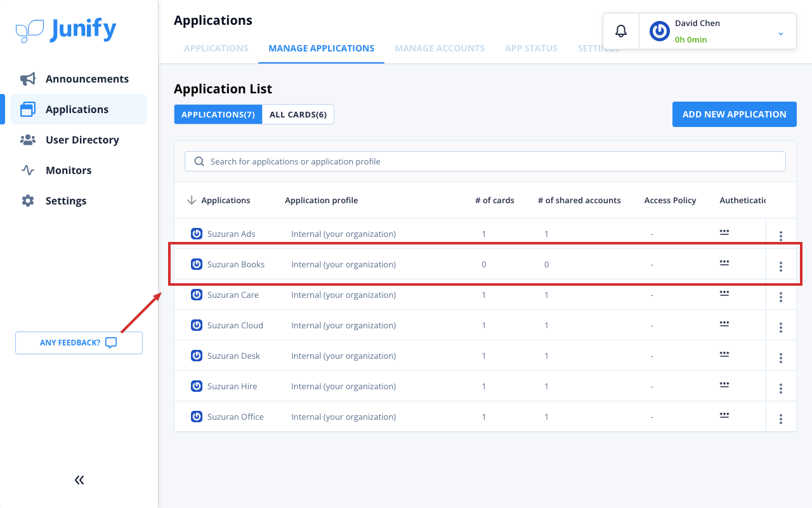The image size is (812, 508).
Task: Click the Application profile column header
Action: point(322,200)
